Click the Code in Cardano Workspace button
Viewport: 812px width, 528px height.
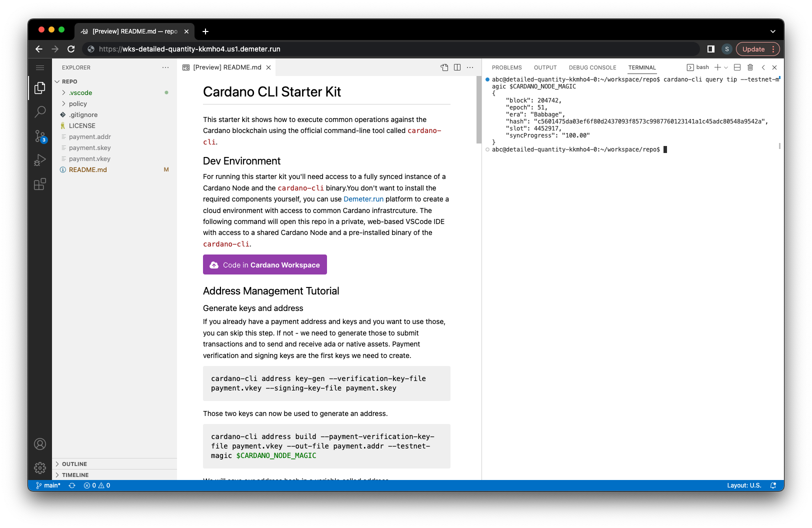(265, 264)
